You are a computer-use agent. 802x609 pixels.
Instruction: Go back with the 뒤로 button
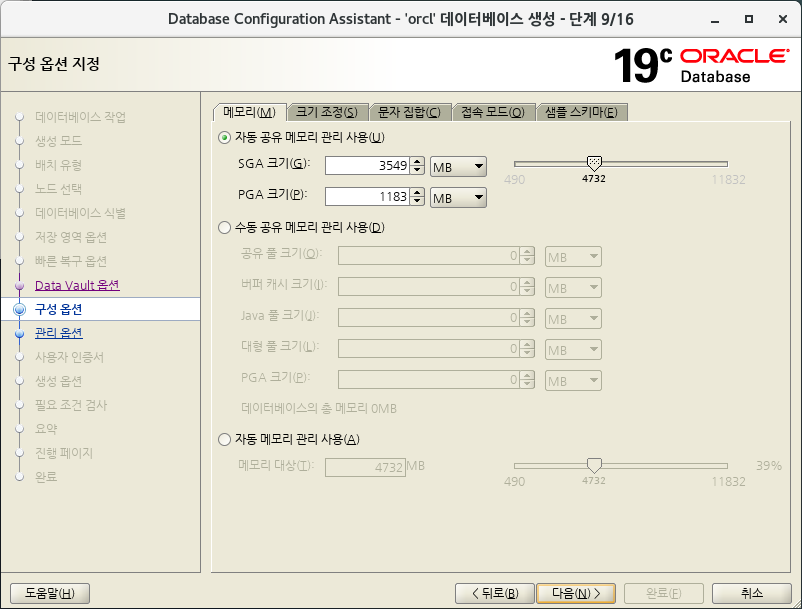coord(495,593)
